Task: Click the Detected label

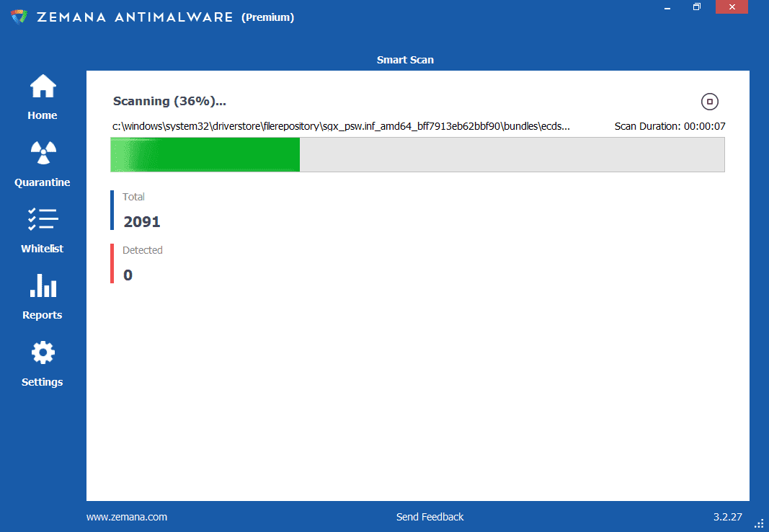Action: [142, 250]
